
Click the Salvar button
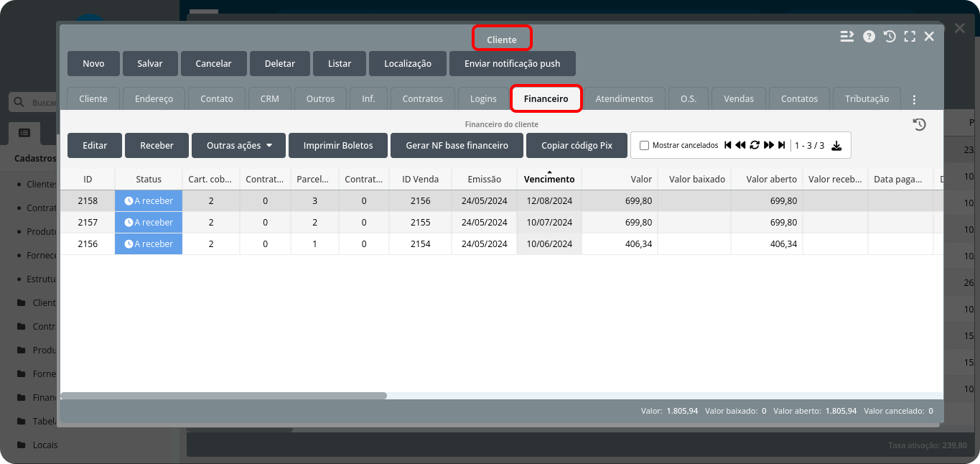click(150, 63)
